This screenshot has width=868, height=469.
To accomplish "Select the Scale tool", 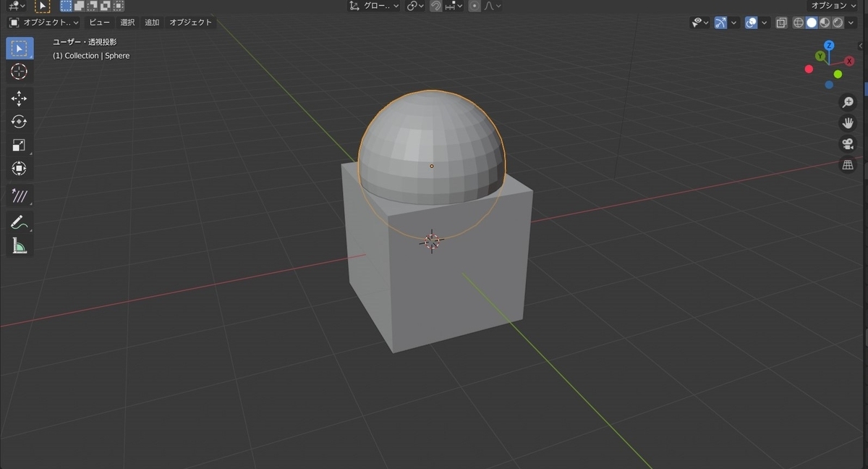I will [20, 145].
